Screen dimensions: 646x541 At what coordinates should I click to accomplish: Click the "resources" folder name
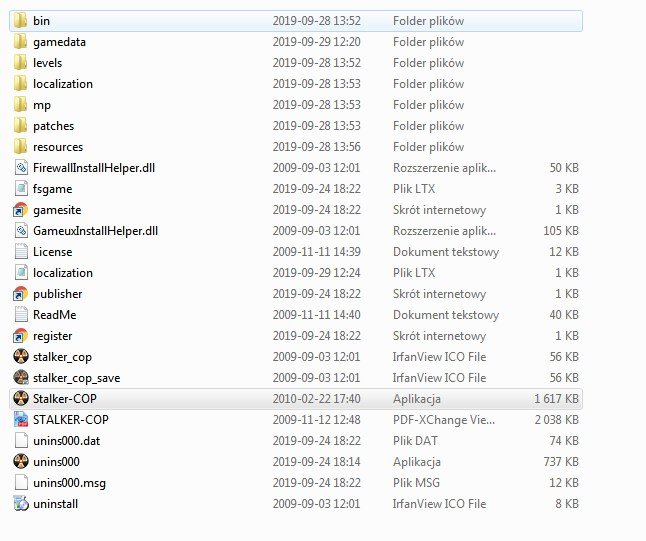pyautogui.click(x=58, y=147)
